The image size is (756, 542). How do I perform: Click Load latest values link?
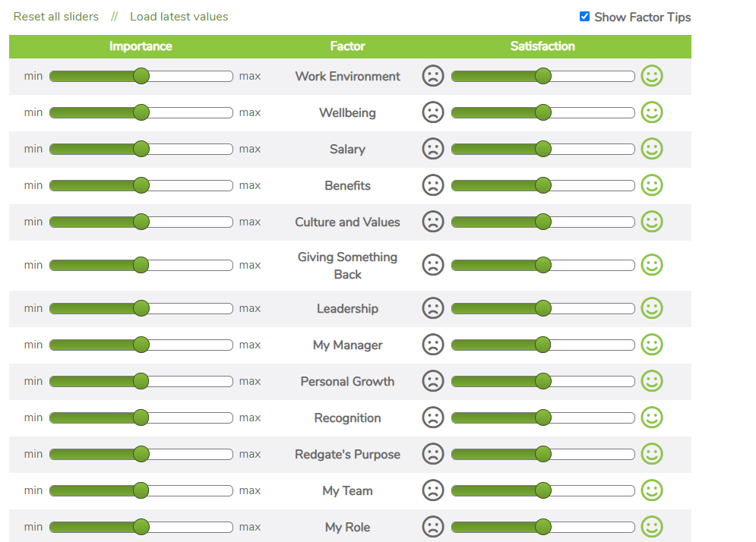pyautogui.click(x=179, y=17)
